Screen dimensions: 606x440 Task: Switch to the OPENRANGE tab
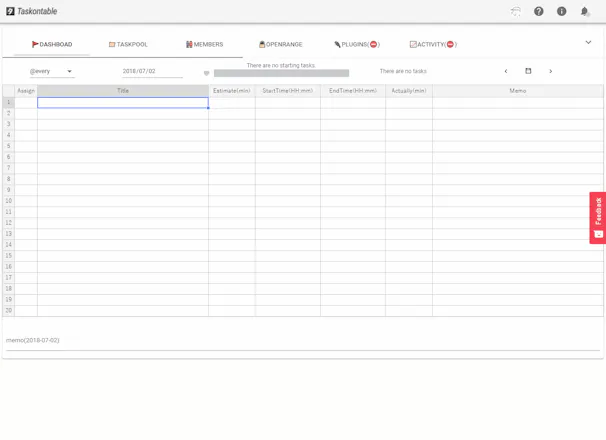[281, 44]
